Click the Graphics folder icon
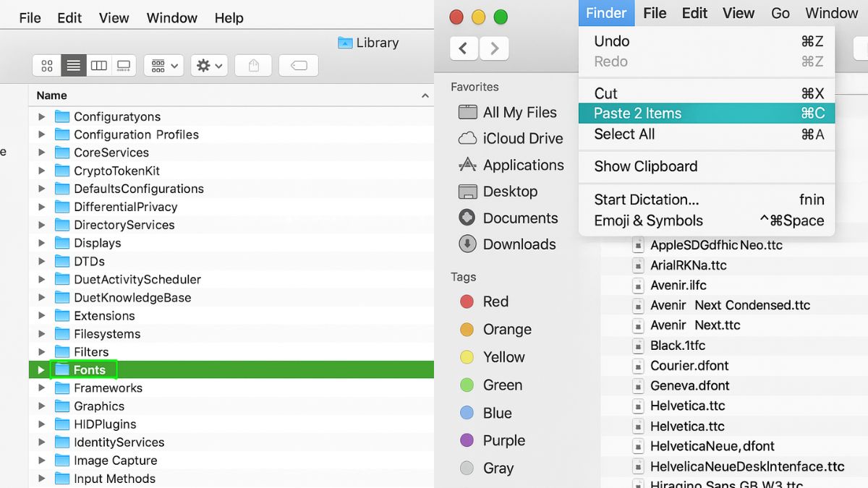 (62, 406)
